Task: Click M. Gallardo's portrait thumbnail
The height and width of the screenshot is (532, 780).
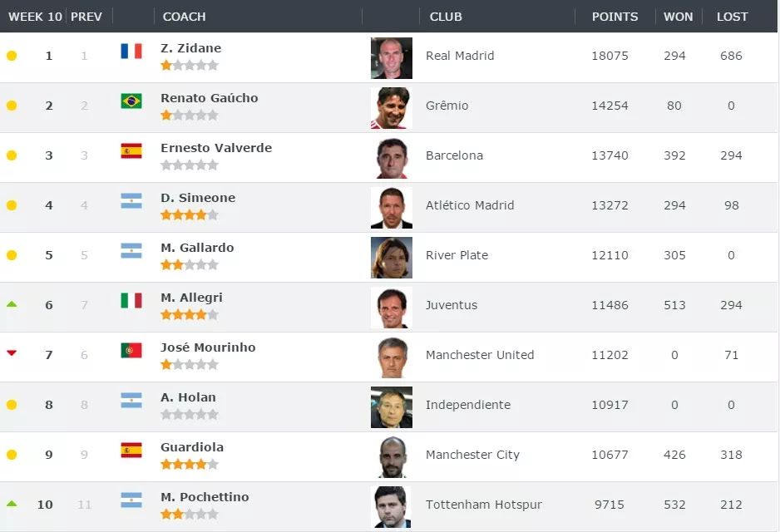Action: [x=392, y=258]
